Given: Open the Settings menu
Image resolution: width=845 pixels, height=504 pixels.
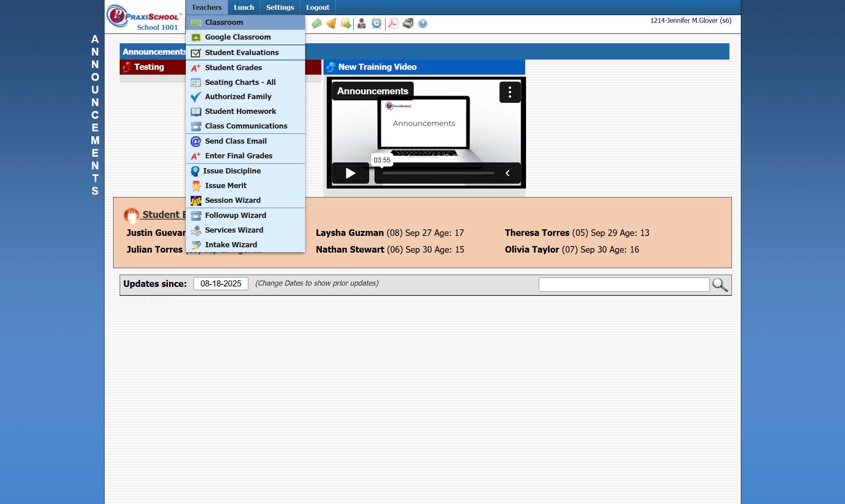Looking at the screenshot, I should click(x=280, y=7).
